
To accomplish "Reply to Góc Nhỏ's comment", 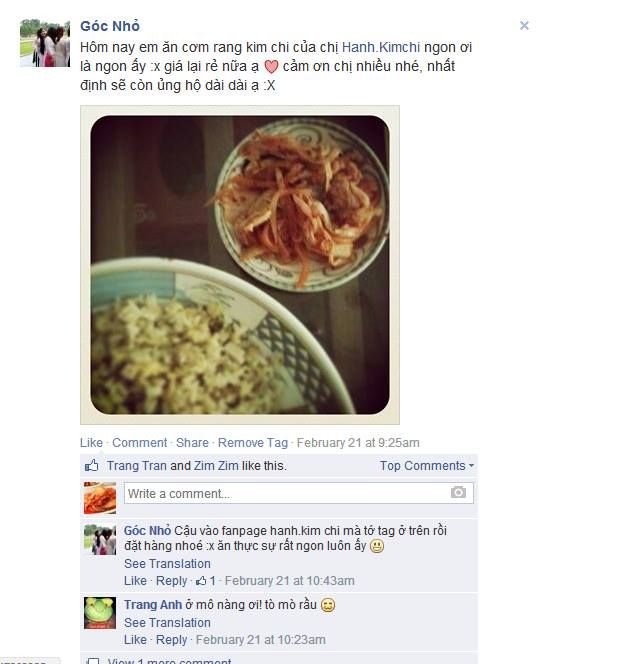I will click(x=171, y=581).
